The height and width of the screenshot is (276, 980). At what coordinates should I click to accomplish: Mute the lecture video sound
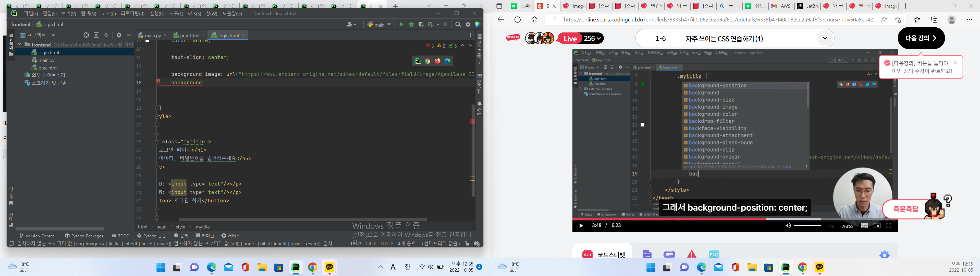(x=788, y=226)
